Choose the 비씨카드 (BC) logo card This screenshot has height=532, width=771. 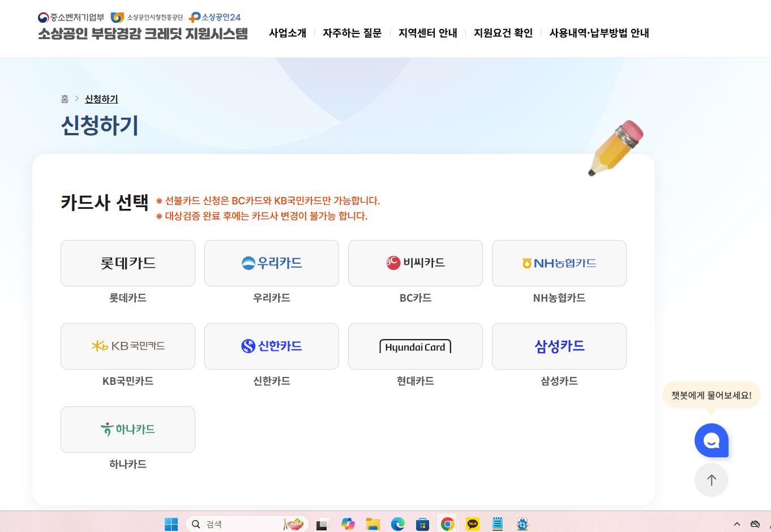point(416,263)
